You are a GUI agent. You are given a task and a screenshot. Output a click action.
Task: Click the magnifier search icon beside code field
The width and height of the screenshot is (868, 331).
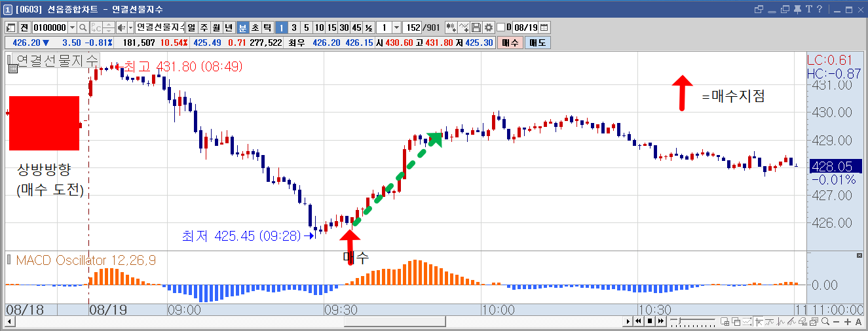tap(83, 27)
